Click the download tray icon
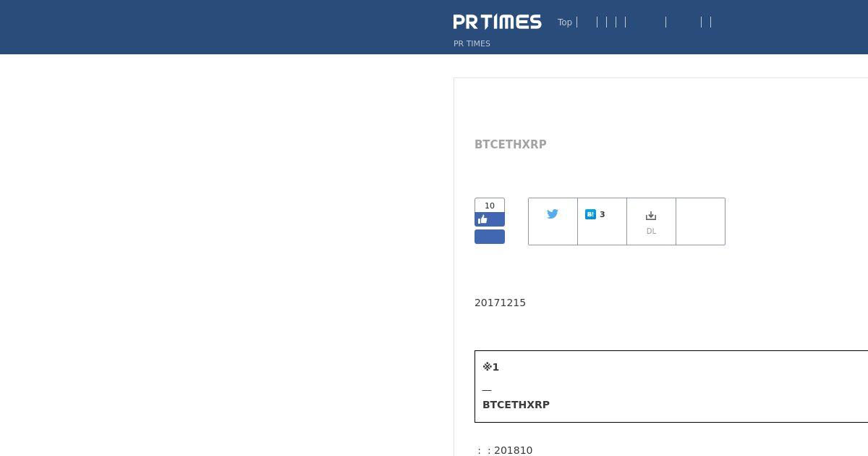Viewport: 868px width, 456px height. pos(651,216)
